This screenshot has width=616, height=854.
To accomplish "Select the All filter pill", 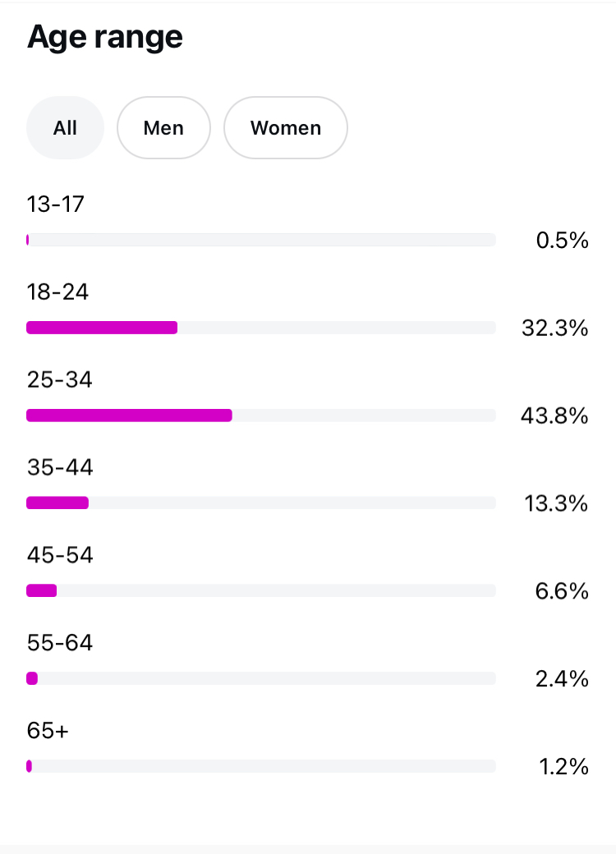I will [x=65, y=128].
